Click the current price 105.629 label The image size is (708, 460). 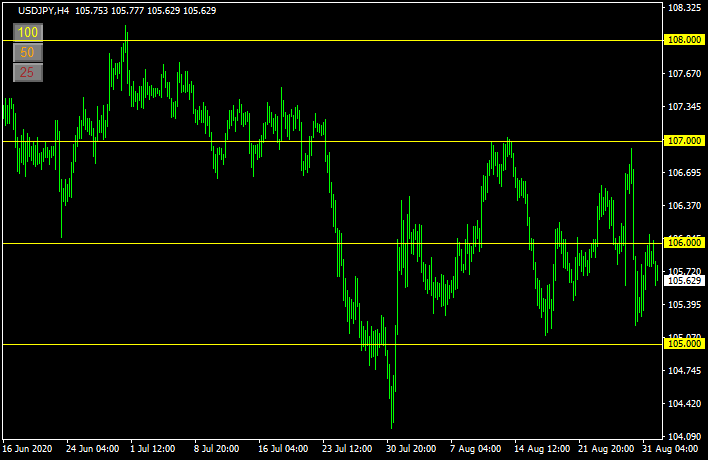pyautogui.click(x=685, y=281)
